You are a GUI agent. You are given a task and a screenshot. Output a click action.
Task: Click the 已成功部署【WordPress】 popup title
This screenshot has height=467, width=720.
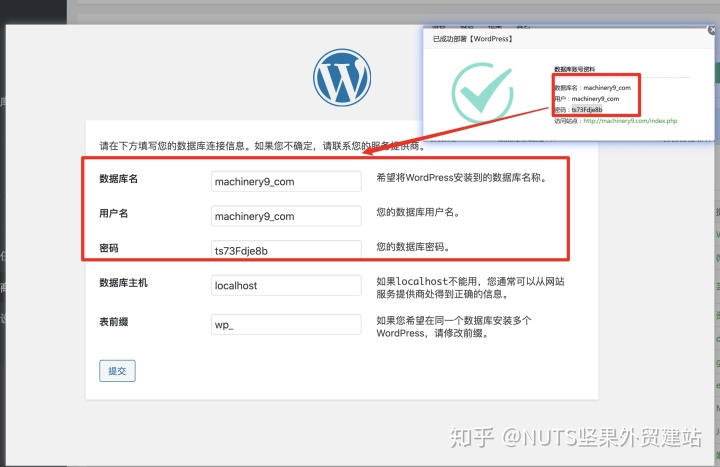point(472,39)
